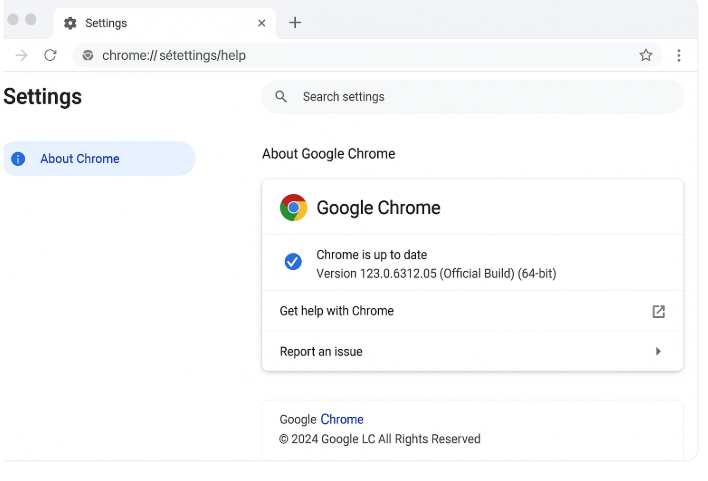The height and width of the screenshot is (481, 708).
Task: Click the blue checkmark up-to-date icon
Action: point(293,262)
